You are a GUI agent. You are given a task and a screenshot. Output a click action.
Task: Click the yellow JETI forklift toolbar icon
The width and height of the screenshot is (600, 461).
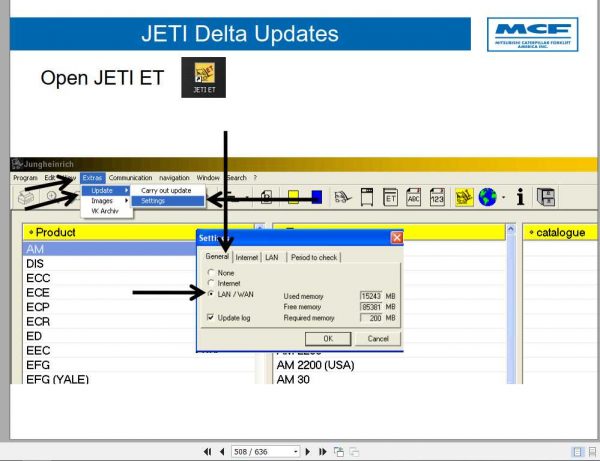click(464, 197)
